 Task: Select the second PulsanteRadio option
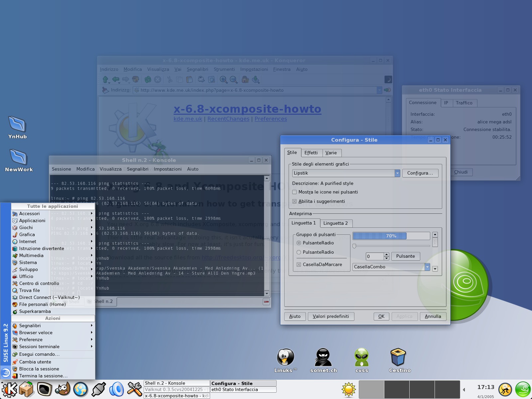(x=299, y=252)
